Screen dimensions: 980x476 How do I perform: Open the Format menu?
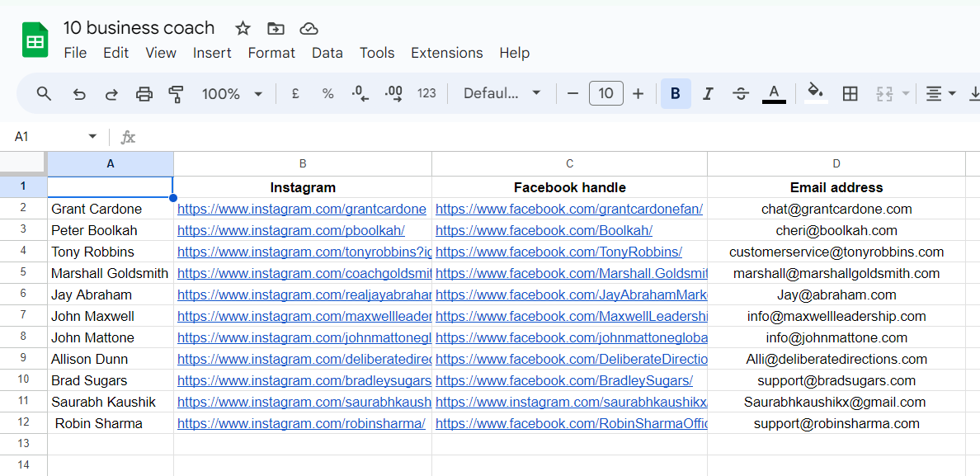point(271,53)
